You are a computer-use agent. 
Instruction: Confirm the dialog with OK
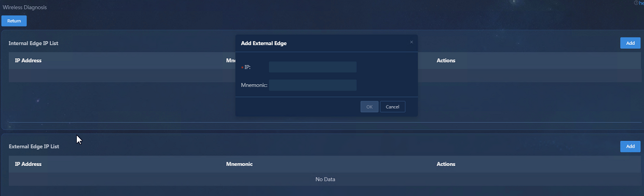(x=369, y=107)
